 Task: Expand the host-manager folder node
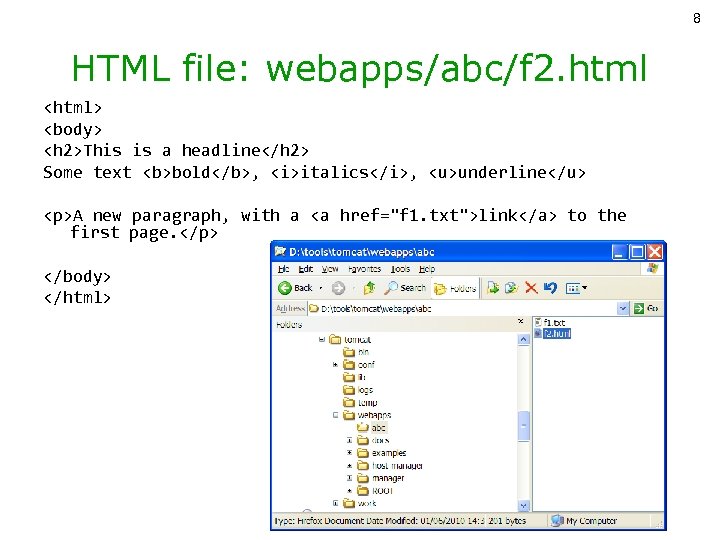tap(349, 466)
